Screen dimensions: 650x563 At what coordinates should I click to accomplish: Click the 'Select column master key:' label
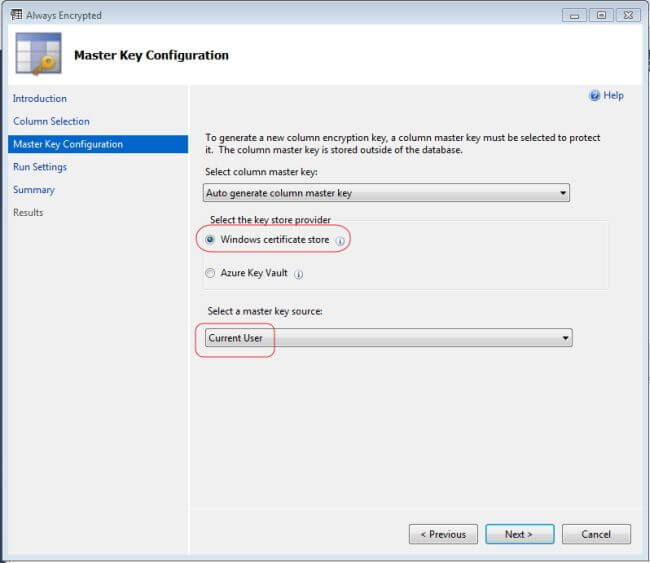261,172
